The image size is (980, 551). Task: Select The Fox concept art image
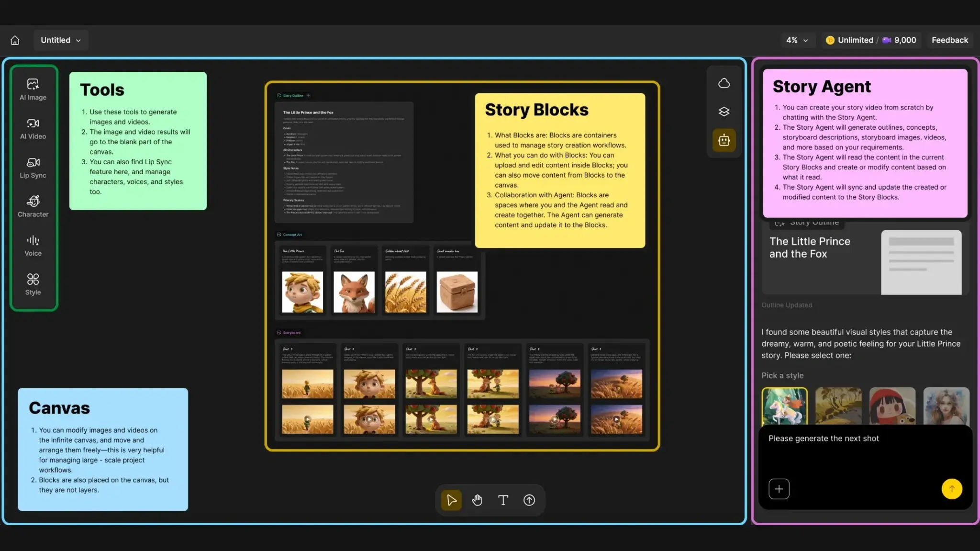coord(354,292)
